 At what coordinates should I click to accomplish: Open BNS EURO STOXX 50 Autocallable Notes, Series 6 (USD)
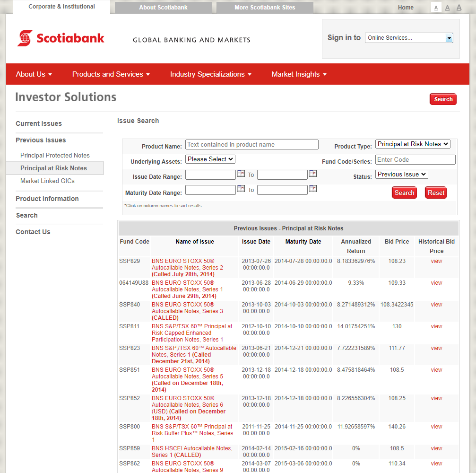coord(189,408)
